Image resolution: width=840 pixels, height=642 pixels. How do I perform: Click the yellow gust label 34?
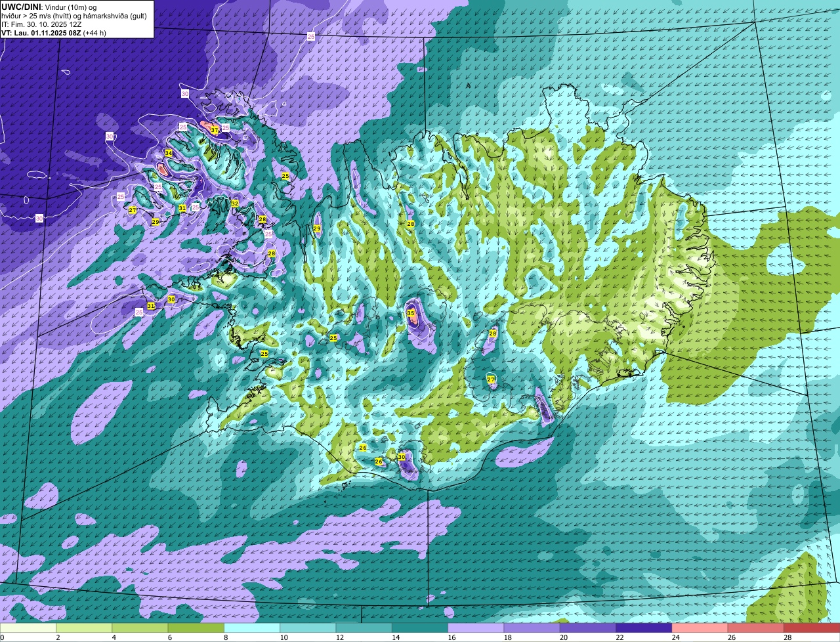169,153
